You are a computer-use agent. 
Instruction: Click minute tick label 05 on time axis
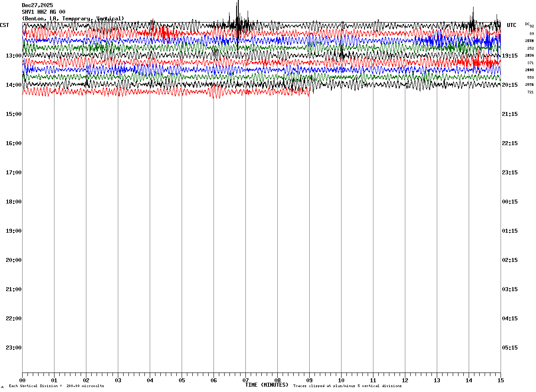click(182, 380)
